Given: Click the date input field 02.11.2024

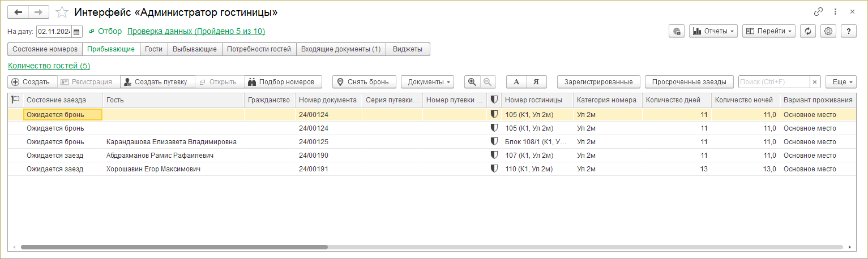Looking at the screenshot, I should 54,32.
